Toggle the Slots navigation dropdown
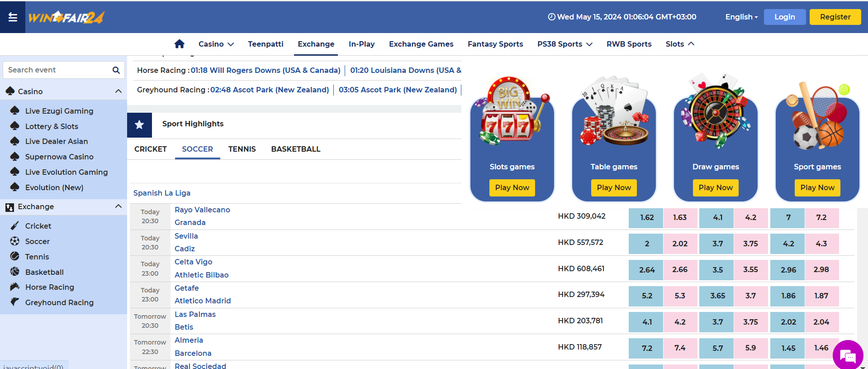 [680, 44]
